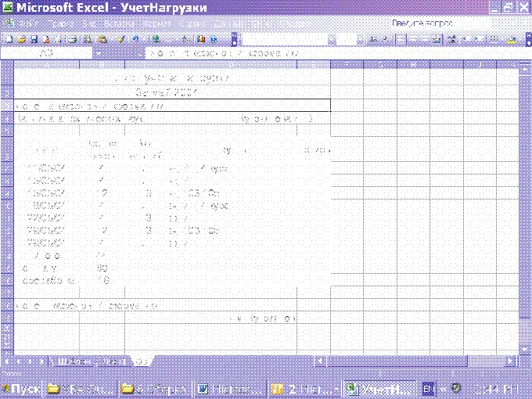This screenshot has height=399, width=532.
Task: Click the Increase Indent arrow icon
Action: coord(479,40)
